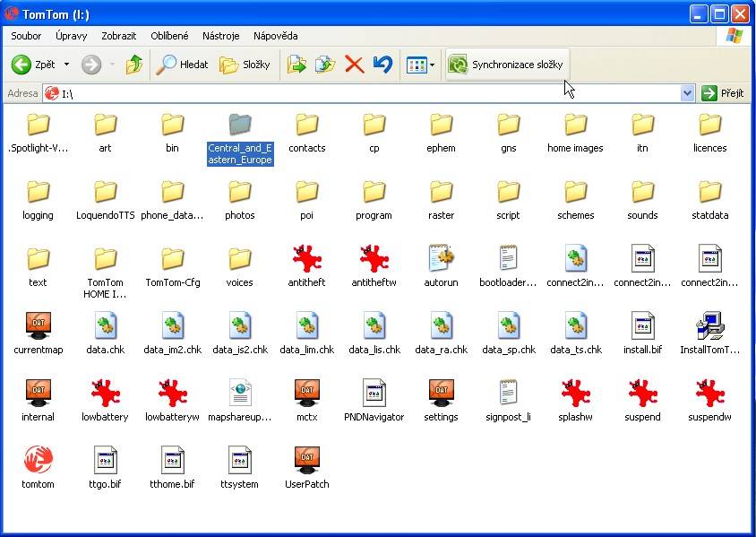Expand the address bar dropdown
Screen dimensions: 756x537
[x=687, y=93]
